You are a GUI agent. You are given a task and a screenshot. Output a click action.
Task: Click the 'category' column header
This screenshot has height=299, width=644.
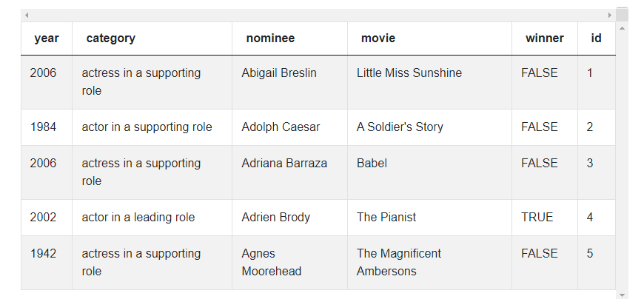coord(111,38)
